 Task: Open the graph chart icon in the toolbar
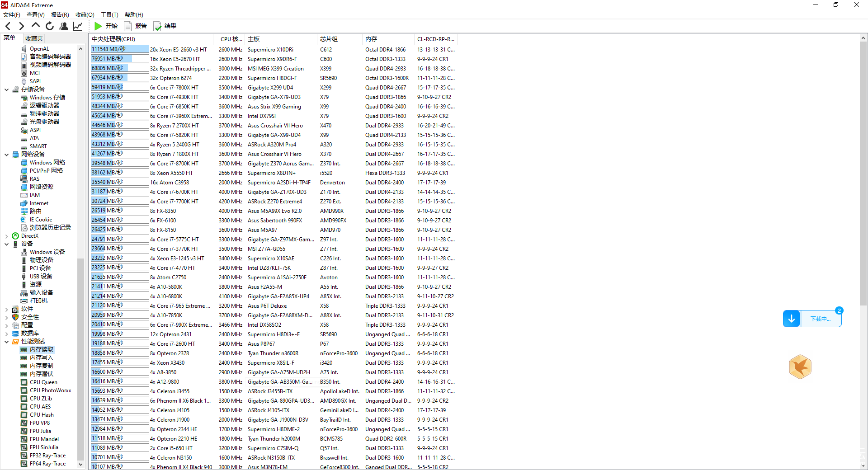coord(78,26)
